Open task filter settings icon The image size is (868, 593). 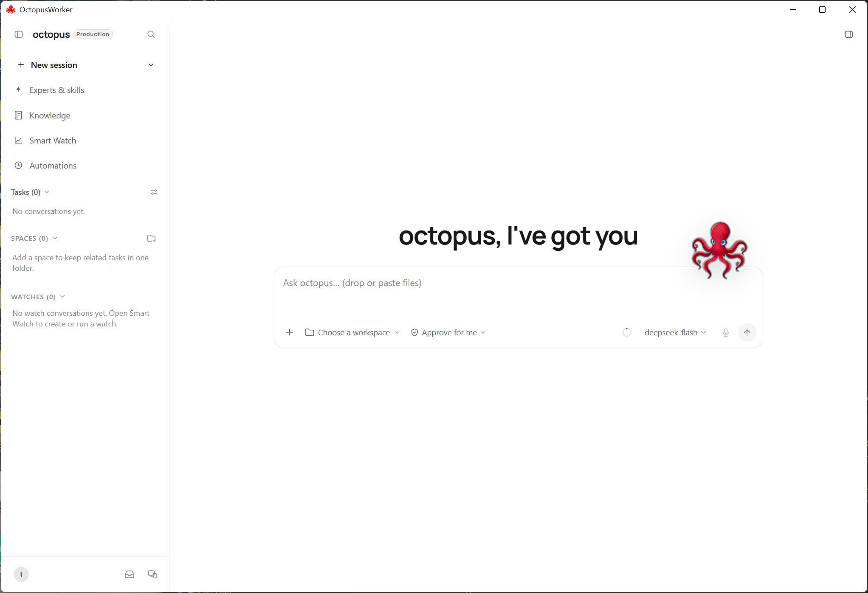(x=154, y=192)
